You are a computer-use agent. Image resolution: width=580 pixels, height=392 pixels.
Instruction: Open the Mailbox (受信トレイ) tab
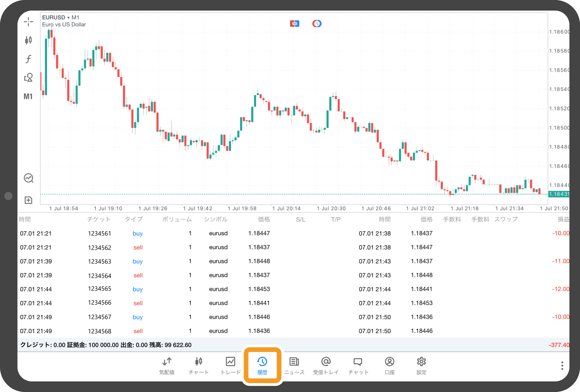[326, 365]
